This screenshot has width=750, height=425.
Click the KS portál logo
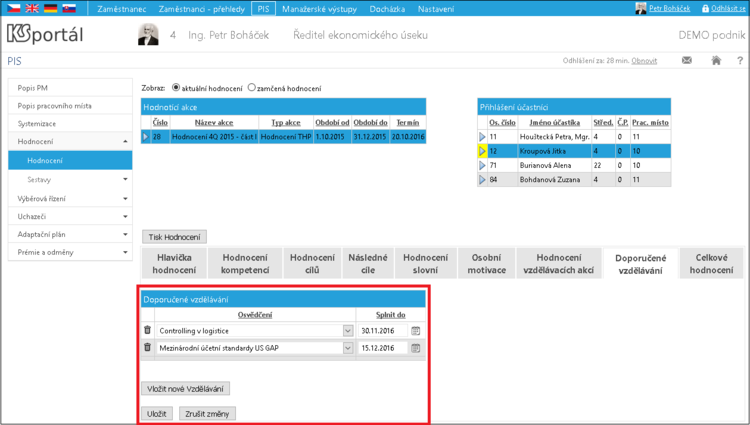tap(45, 34)
